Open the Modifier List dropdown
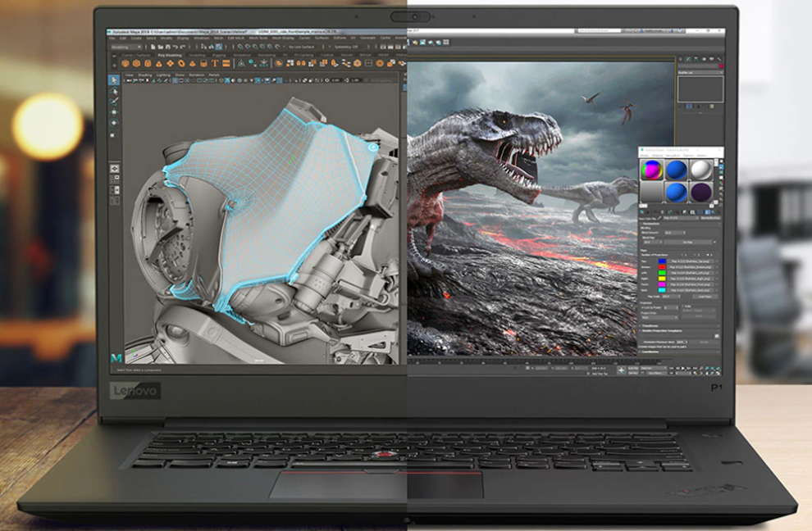812x531 pixels. [x=700, y=72]
